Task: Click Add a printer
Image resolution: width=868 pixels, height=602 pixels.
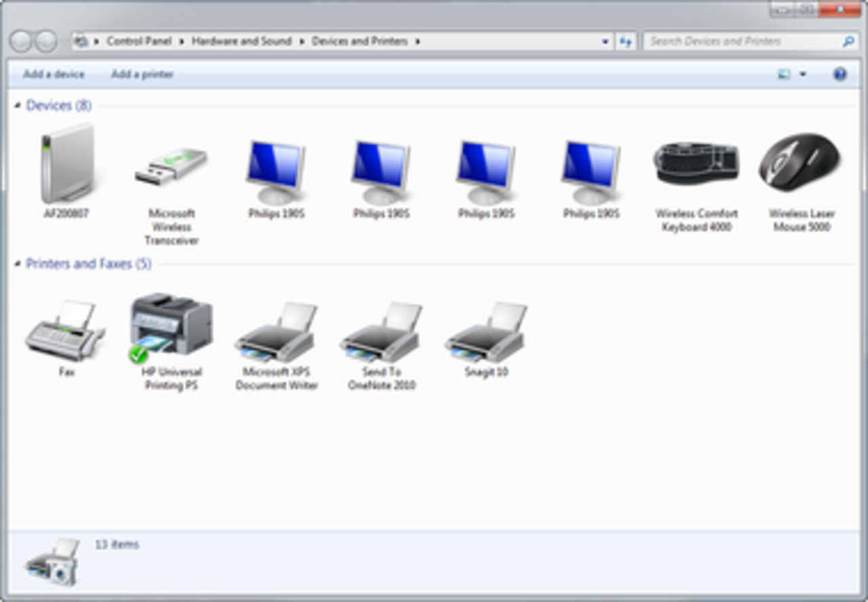Action: [142, 74]
